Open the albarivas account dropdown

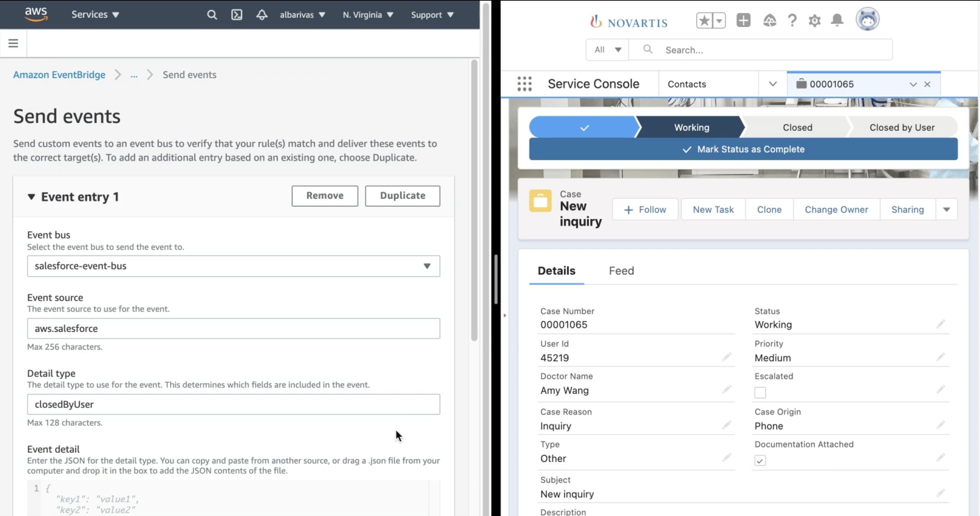tap(303, 15)
